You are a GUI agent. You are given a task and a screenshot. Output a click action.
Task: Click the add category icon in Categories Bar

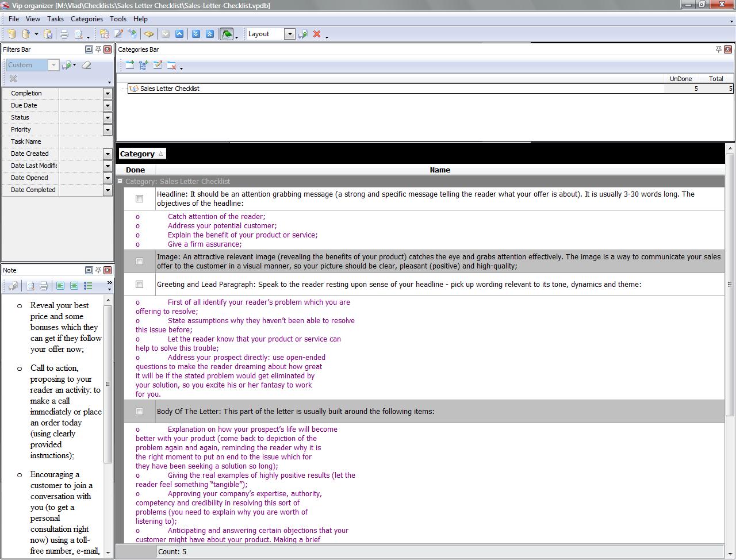(130, 66)
